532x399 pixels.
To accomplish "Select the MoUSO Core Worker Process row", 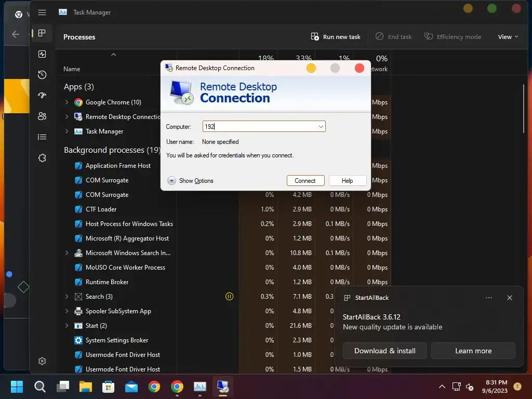I will point(125,268).
